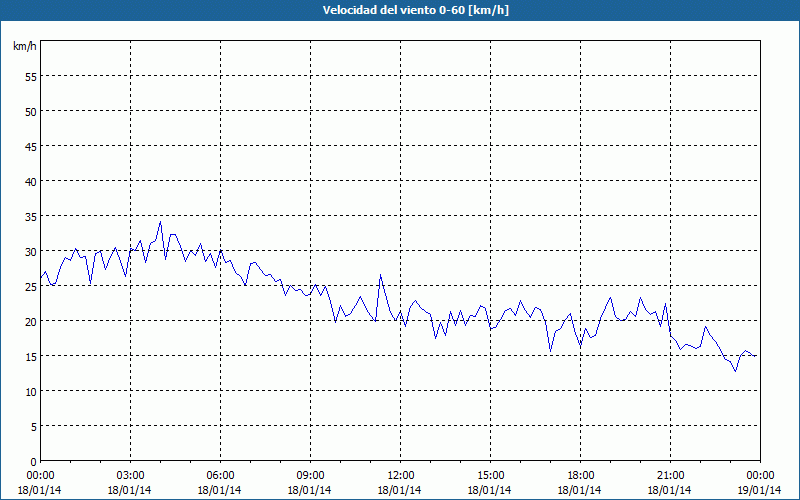The height and width of the screenshot is (500, 800).
Task: Select the 03:00 time axis label
Action: pos(130,476)
